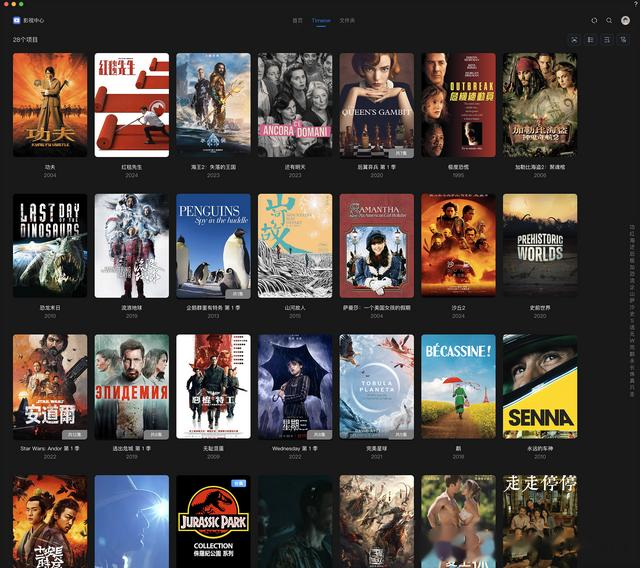Click the first view-option icon beside the item count row
Viewport: 640px width, 568px height.
click(574, 40)
